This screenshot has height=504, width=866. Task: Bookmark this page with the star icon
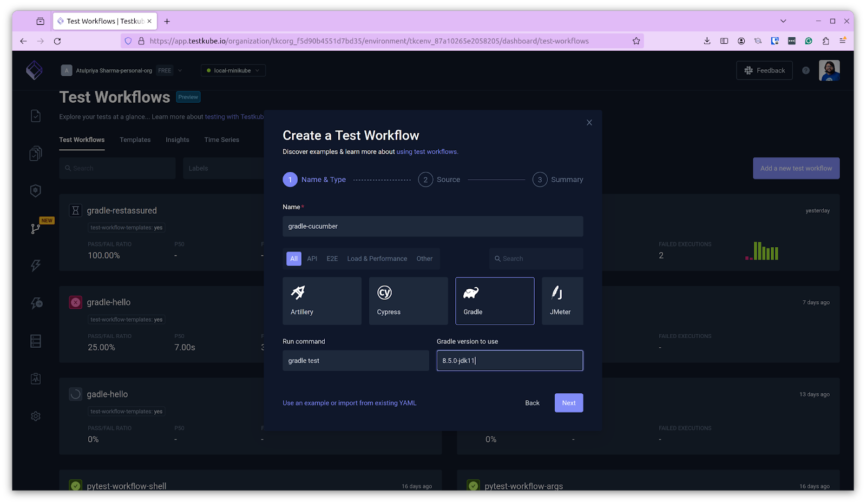pos(637,41)
